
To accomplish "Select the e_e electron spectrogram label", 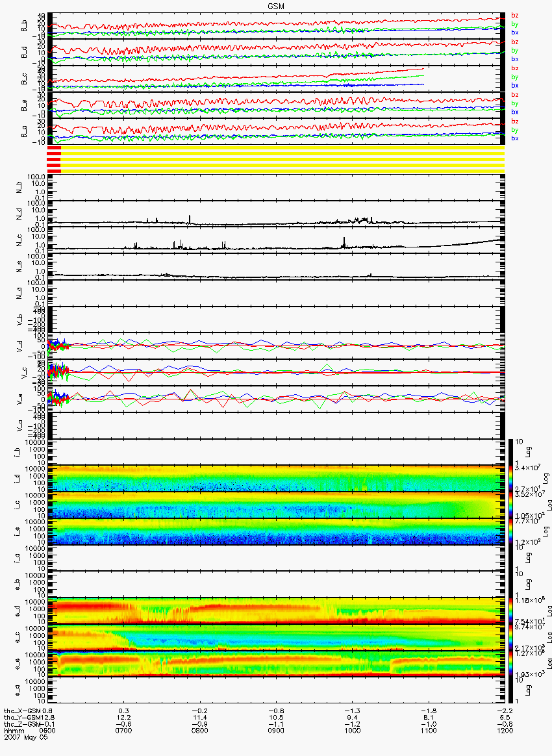I will [x=18, y=664].
